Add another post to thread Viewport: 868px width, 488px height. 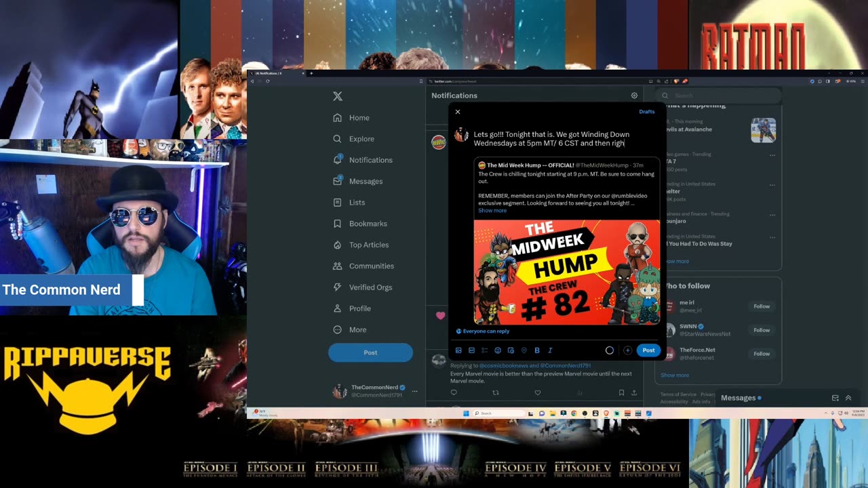point(627,350)
